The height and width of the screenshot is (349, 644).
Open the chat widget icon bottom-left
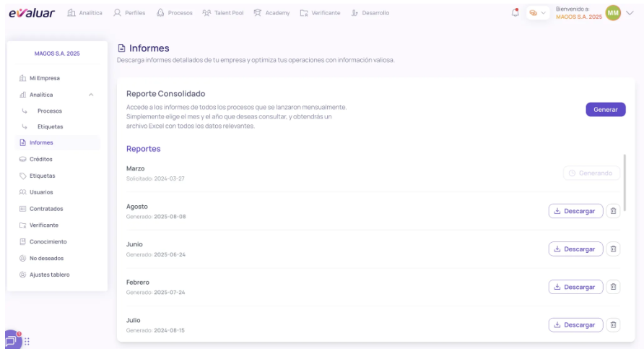(13, 339)
